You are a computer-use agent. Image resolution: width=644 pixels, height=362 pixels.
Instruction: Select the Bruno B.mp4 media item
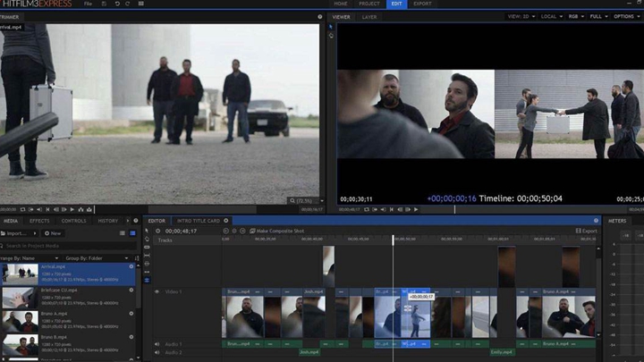click(69, 343)
